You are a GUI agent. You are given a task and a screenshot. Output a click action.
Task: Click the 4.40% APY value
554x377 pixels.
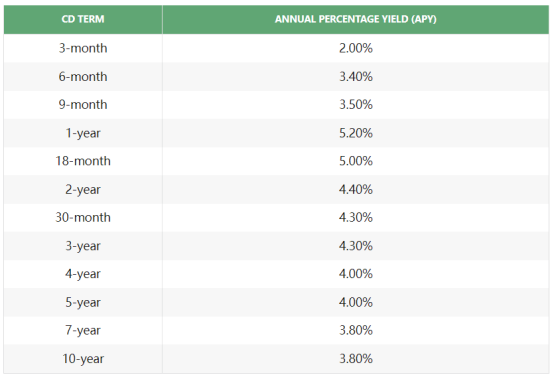(x=356, y=190)
